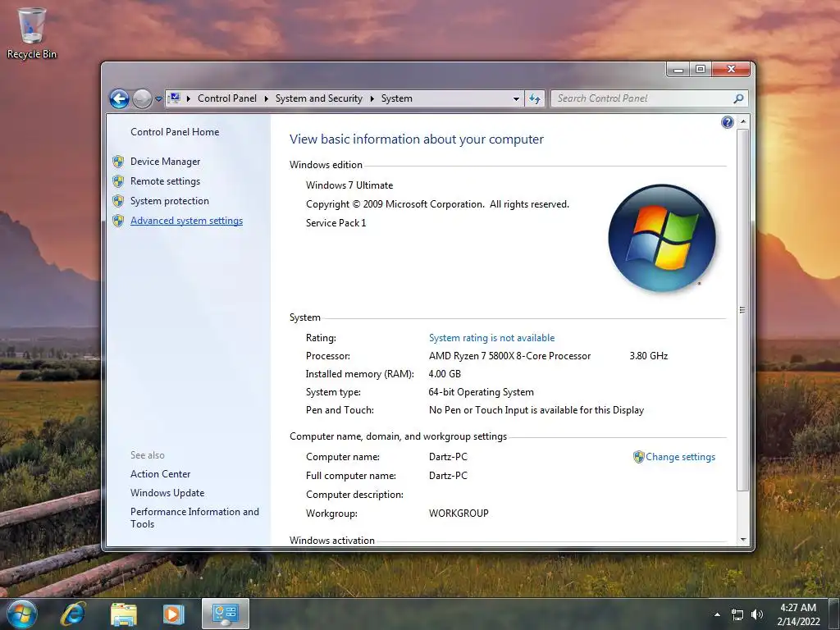The width and height of the screenshot is (840, 630).
Task: Open Windows Update under See also
Action: tap(167, 493)
